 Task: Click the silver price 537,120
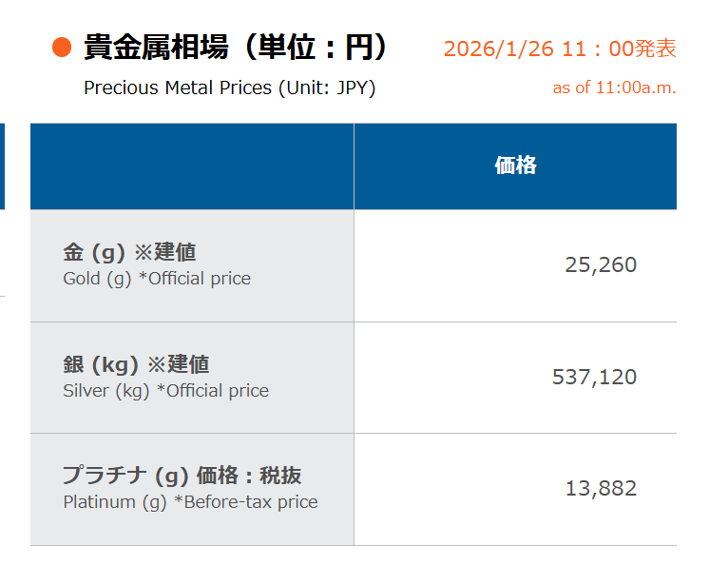[x=594, y=377]
